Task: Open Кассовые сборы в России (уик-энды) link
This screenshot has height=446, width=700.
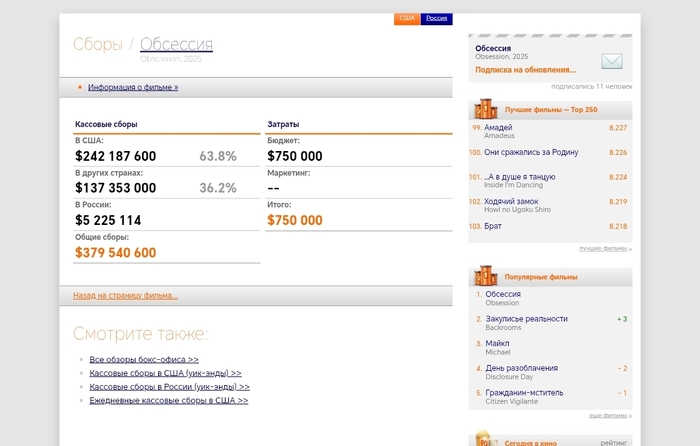Action: pyautogui.click(x=170, y=387)
